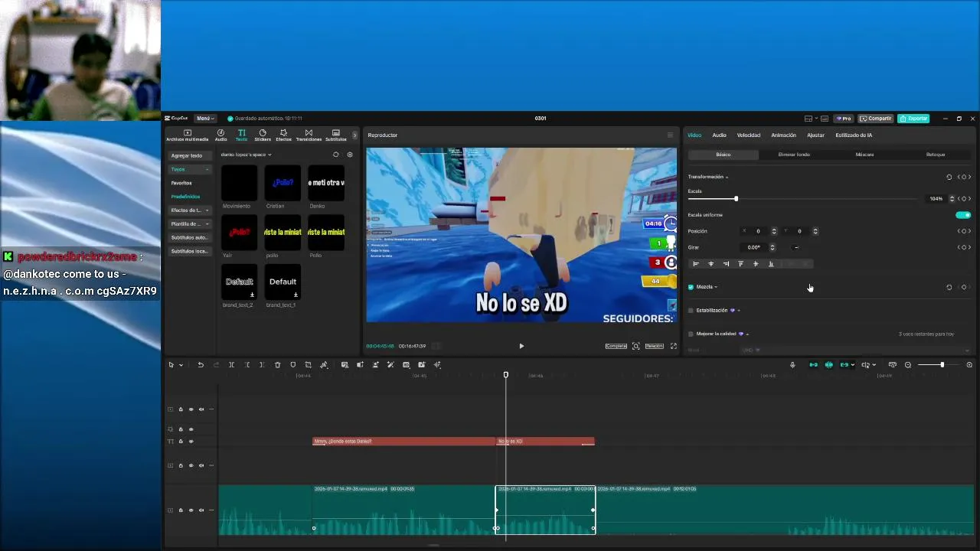The height and width of the screenshot is (551, 980).
Task: Click the Compartir button
Action: click(x=876, y=119)
